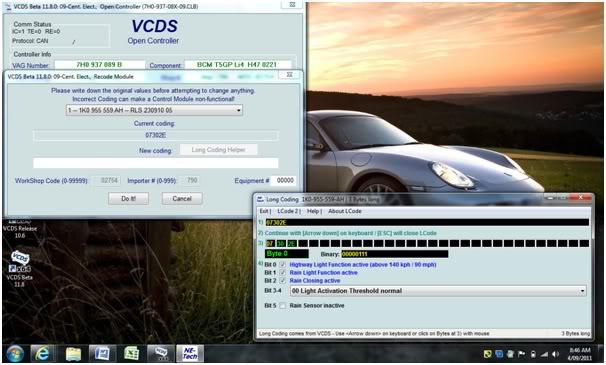Click the yellow-black tray icon
This screenshot has height=365, width=606.
488,354
